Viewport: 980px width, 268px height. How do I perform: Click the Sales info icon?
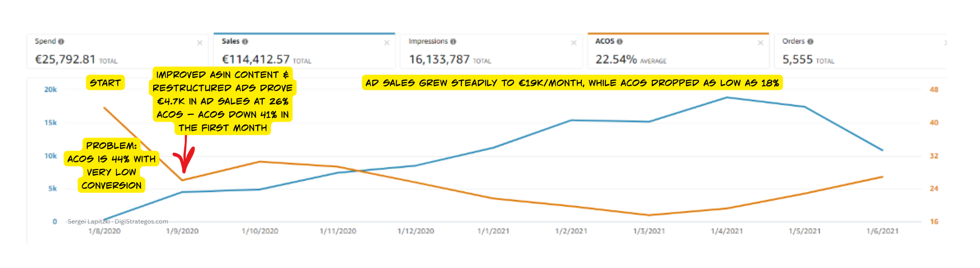pyautogui.click(x=245, y=41)
